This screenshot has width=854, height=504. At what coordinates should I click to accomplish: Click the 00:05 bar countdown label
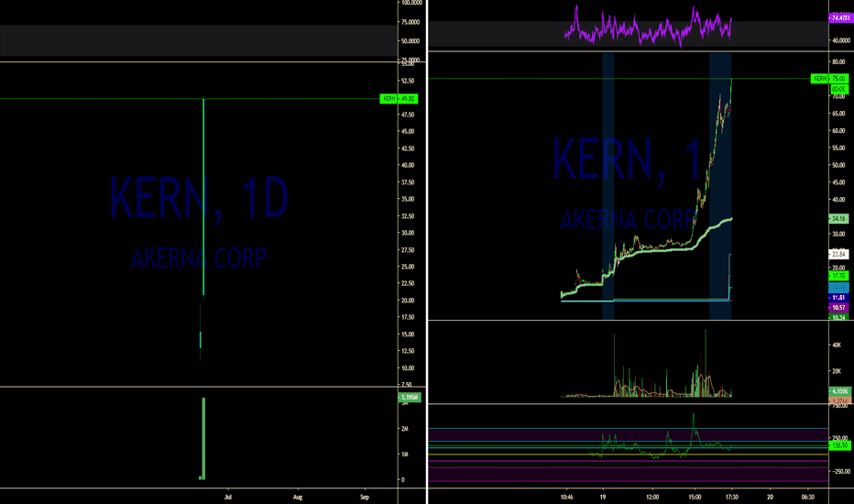838,89
